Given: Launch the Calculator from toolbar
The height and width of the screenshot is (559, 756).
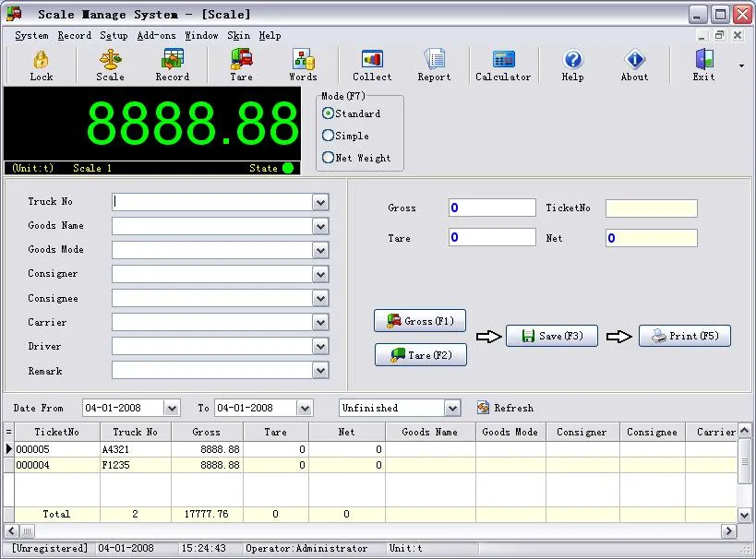Looking at the screenshot, I should click(x=503, y=65).
